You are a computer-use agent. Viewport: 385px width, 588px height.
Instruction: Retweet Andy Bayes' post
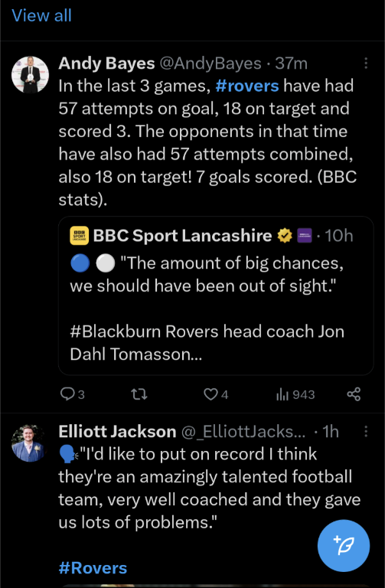point(139,394)
